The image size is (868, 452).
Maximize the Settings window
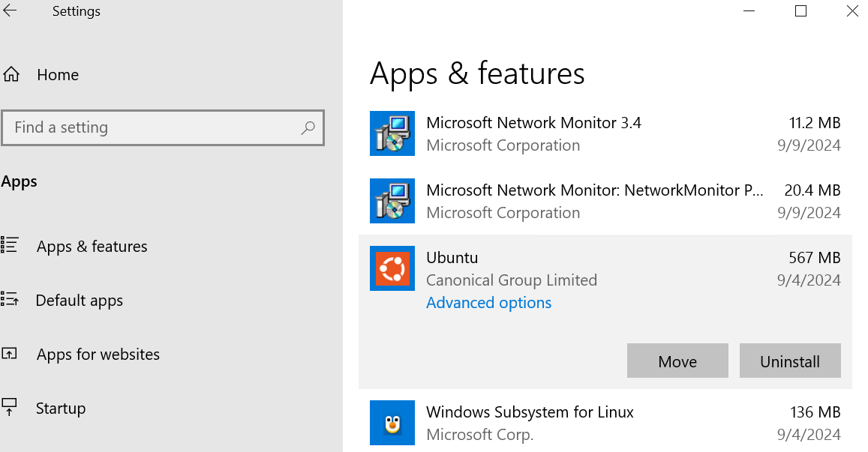(x=800, y=11)
